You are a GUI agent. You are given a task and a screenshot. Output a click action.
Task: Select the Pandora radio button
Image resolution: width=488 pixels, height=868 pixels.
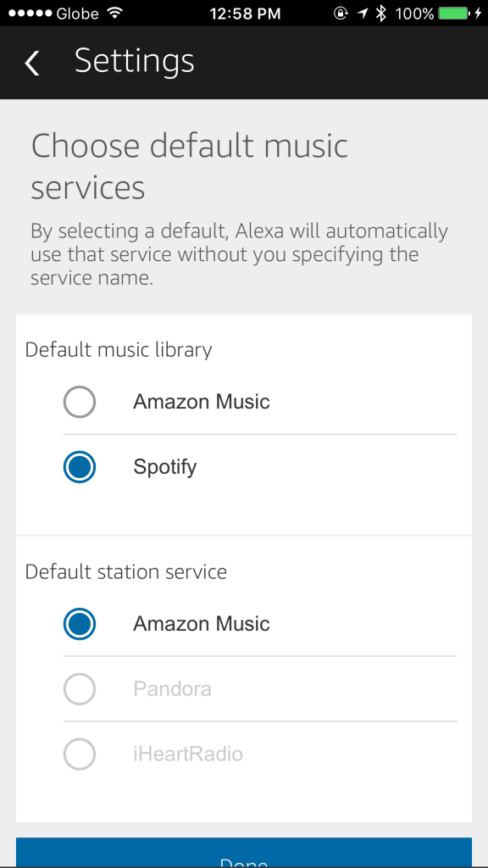79,689
